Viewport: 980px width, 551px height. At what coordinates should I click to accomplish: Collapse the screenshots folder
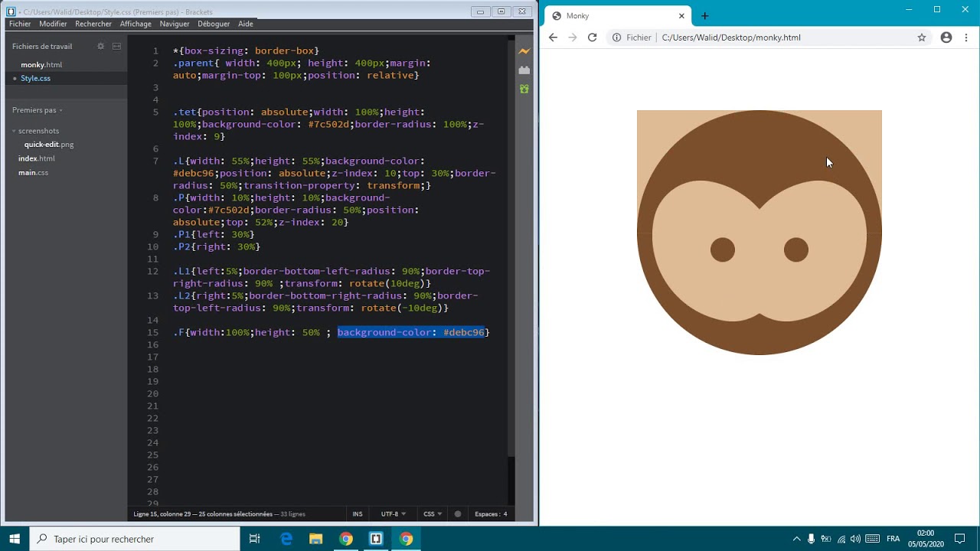tap(38, 131)
